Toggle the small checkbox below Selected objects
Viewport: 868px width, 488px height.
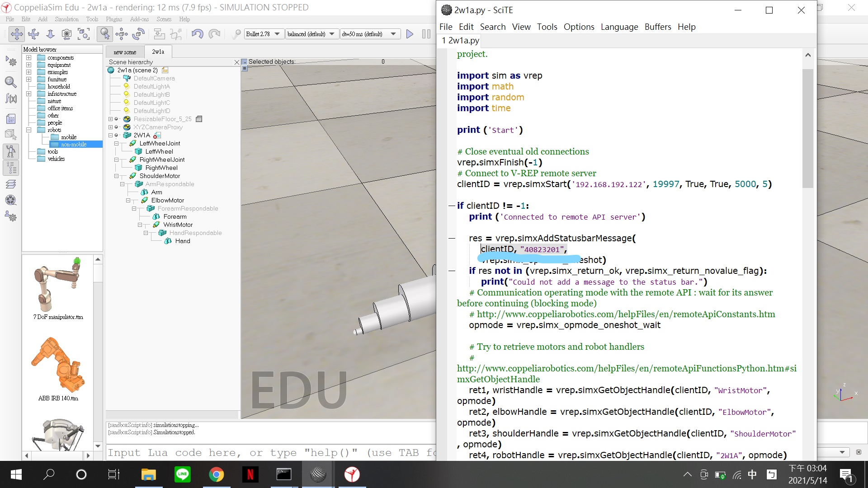click(245, 69)
